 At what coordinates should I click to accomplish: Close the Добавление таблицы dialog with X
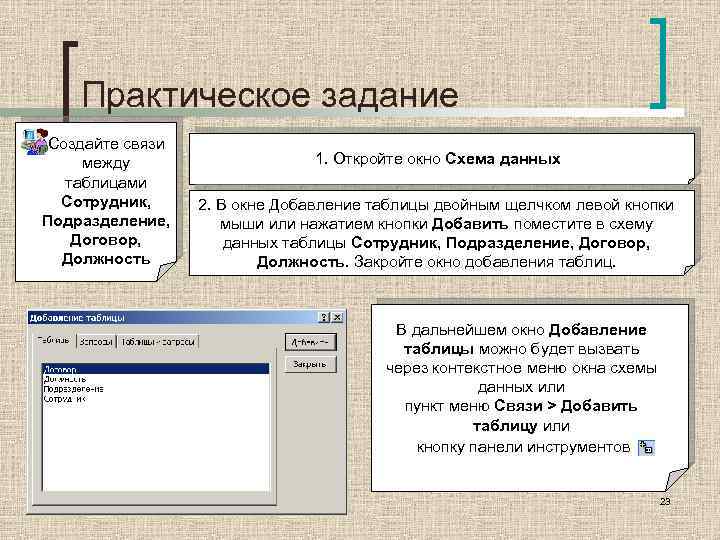point(338,317)
